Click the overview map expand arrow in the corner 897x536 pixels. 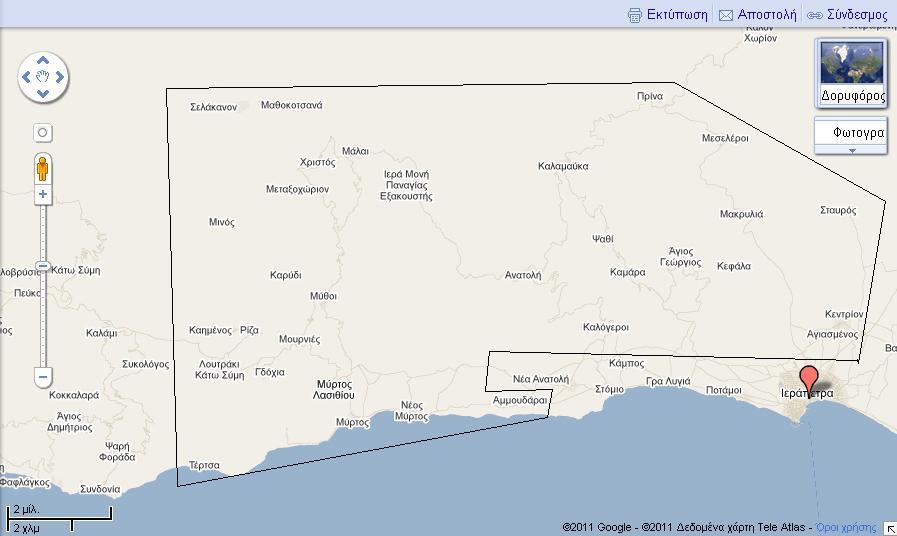pyautogui.click(x=890, y=529)
